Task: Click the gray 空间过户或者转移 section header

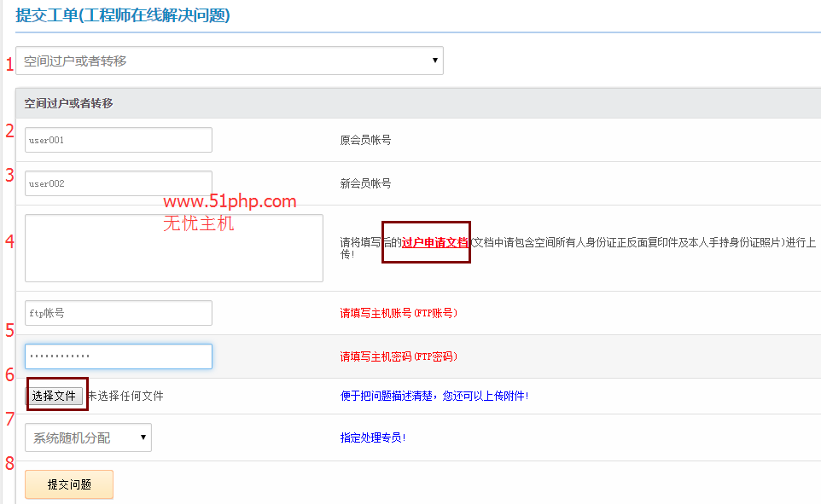Action: click(x=68, y=103)
